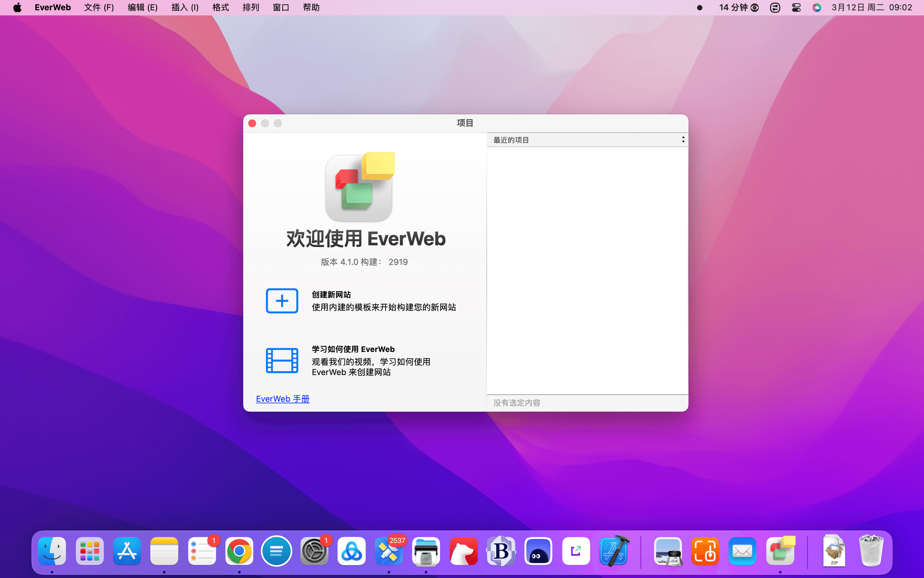Open the red Bear app in dock
The height and width of the screenshot is (578, 924).
pyautogui.click(x=464, y=551)
